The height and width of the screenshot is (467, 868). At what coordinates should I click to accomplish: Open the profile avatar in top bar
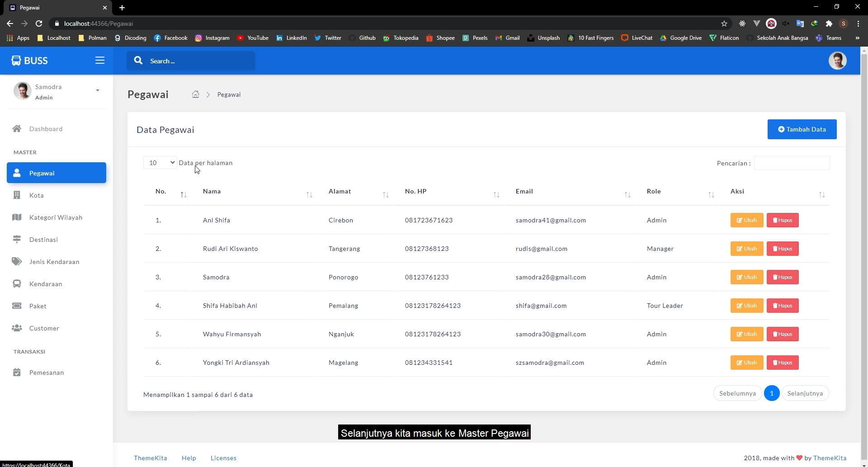pyautogui.click(x=837, y=61)
